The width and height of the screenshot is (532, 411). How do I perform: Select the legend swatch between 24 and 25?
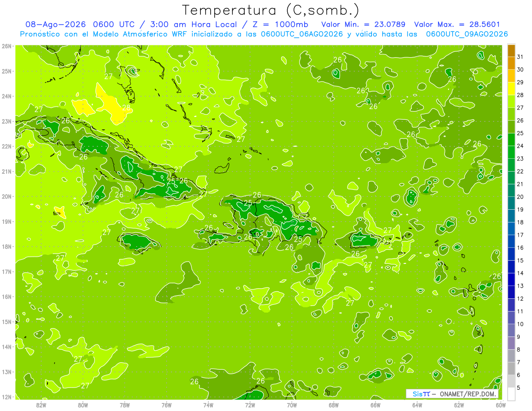[511, 139]
